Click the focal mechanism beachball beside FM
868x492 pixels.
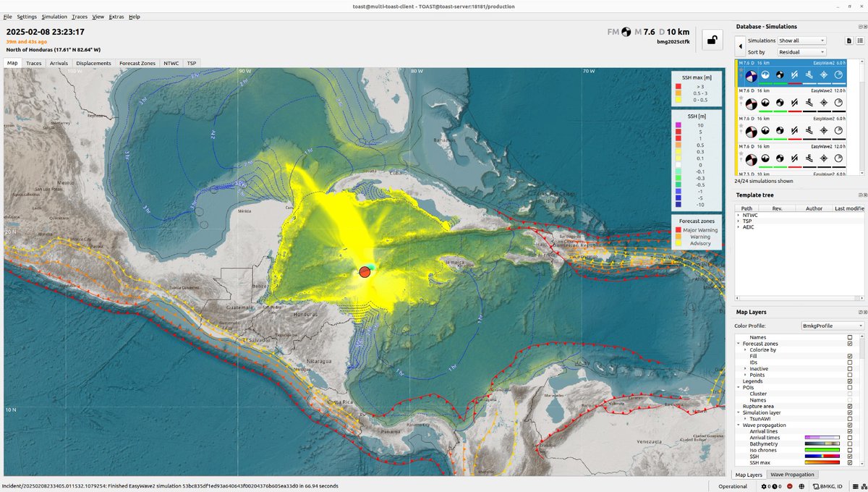tap(626, 32)
